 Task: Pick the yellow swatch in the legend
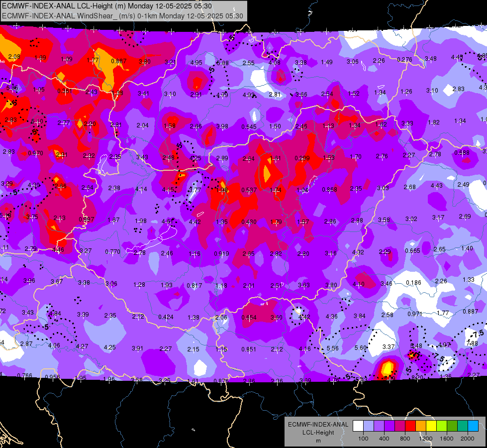coord(431,426)
